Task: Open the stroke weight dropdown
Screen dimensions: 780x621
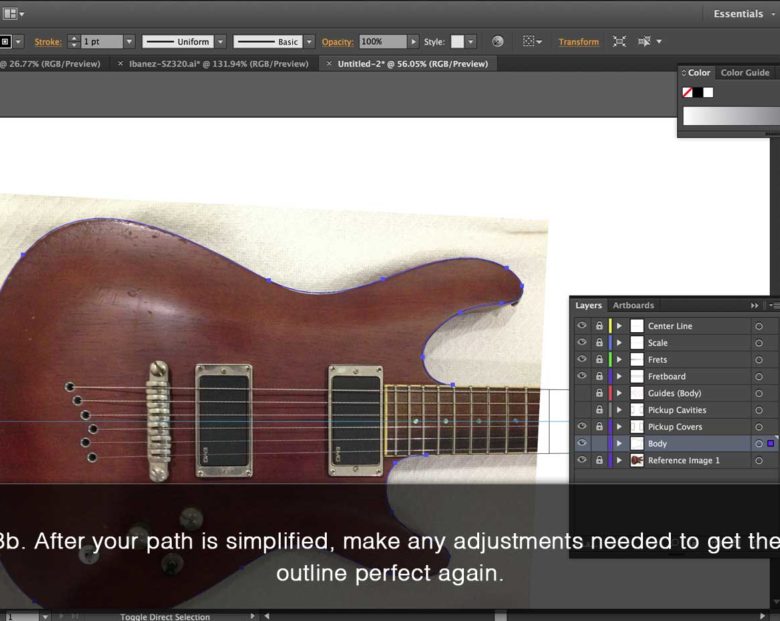Action: 129,42
